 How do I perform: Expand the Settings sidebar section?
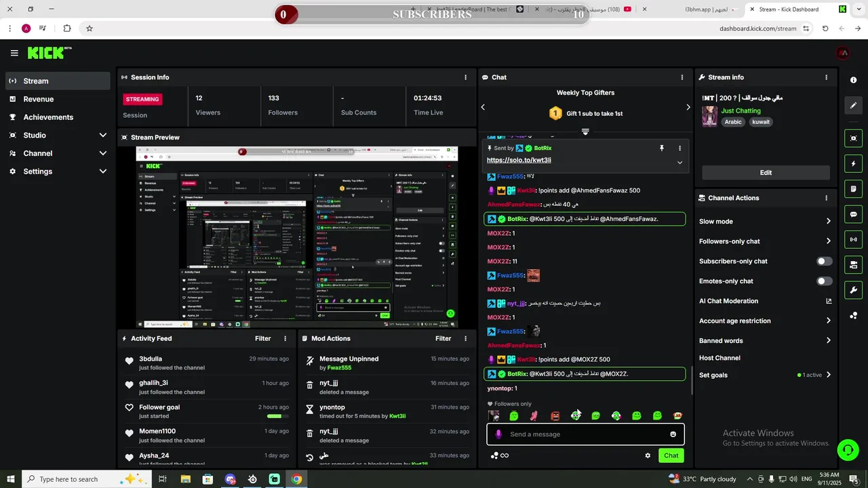[x=103, y=171]
